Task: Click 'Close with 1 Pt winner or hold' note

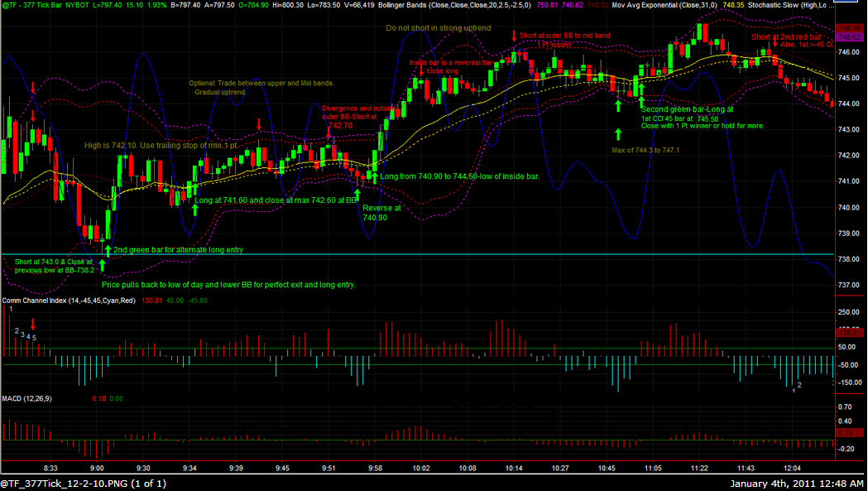Action: [703, 126]
